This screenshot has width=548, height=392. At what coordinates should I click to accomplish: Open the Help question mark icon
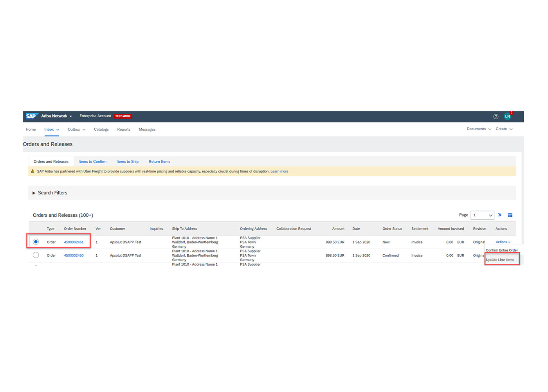496,116
